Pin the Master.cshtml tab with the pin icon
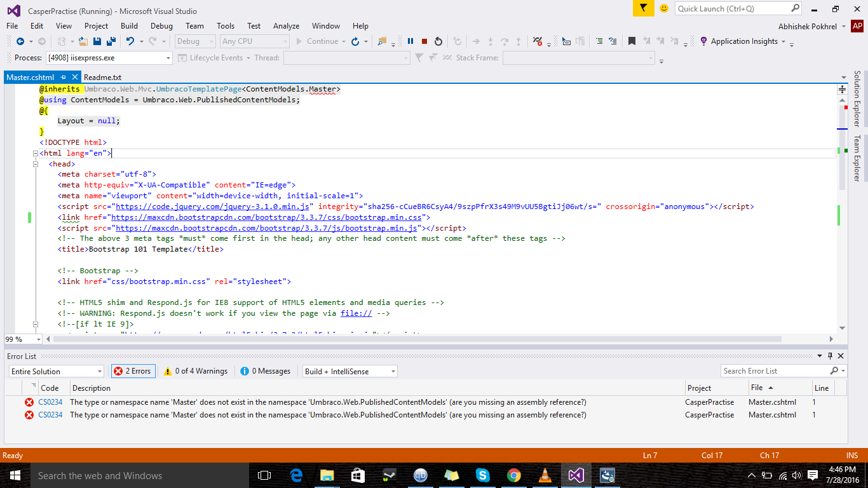Viewport: 868px width, 488px height. (63, 77)
